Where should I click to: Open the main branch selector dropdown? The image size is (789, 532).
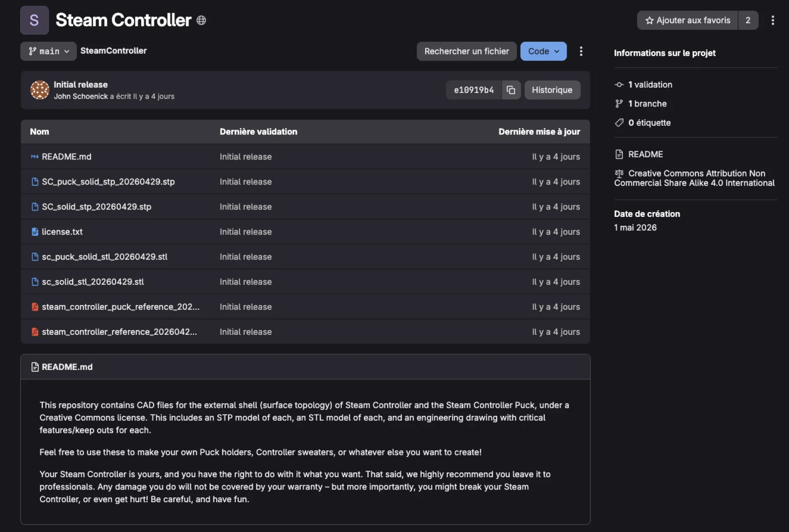(48, 51)
